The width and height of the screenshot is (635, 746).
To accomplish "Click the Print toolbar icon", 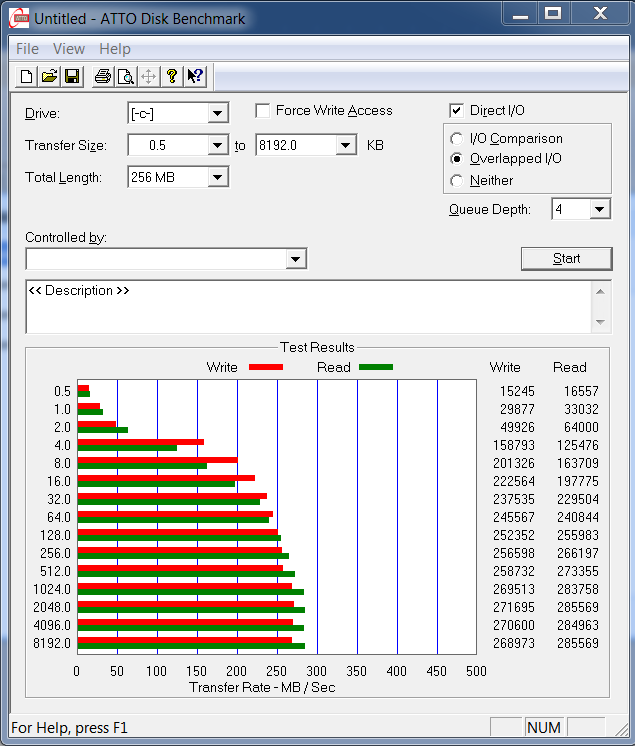I will point(103,76).
